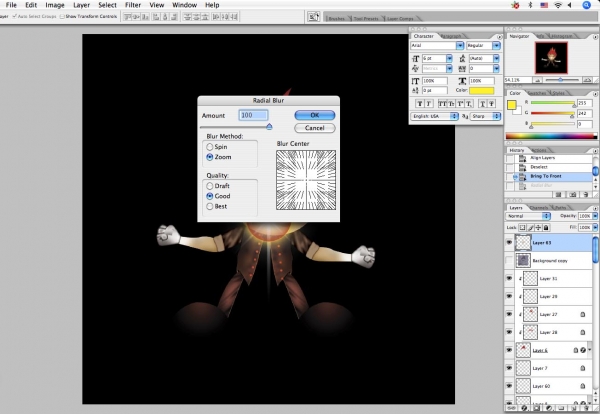Cancel the Radial Blur dialog
This screenshot has width=600, height=414.
click(x=315, y=128)
